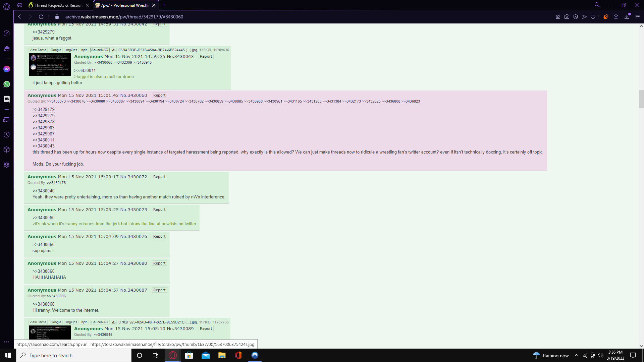Click ImgOps for the 05BA3B3E image

point(71,50)
